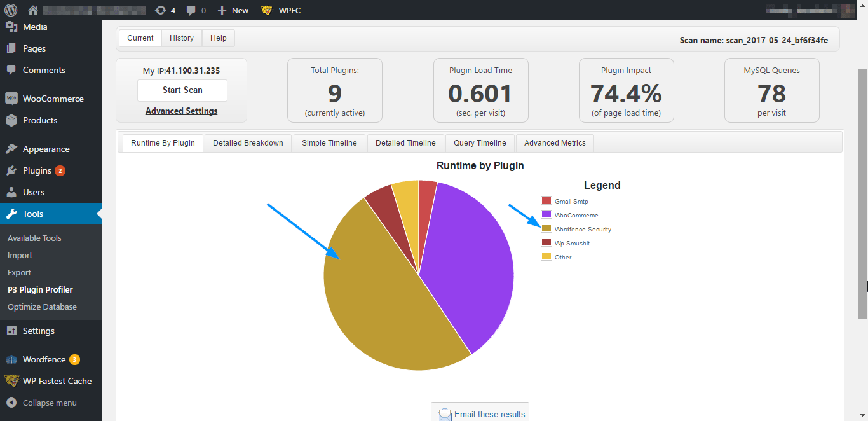Click the Appearance paintbrush icon

[x=11, y=149]
